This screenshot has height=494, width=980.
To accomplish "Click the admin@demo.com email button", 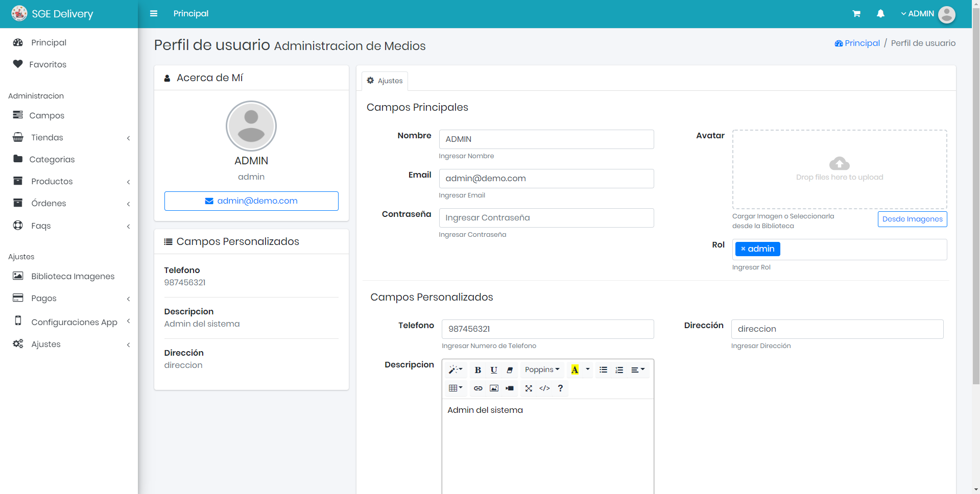I will 251,201.
